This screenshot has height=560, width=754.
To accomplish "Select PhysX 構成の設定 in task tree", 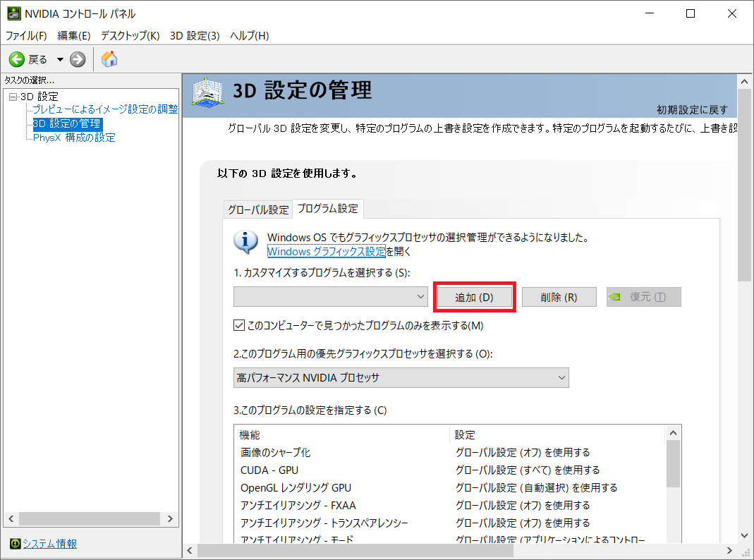I will tap(74, 138).
